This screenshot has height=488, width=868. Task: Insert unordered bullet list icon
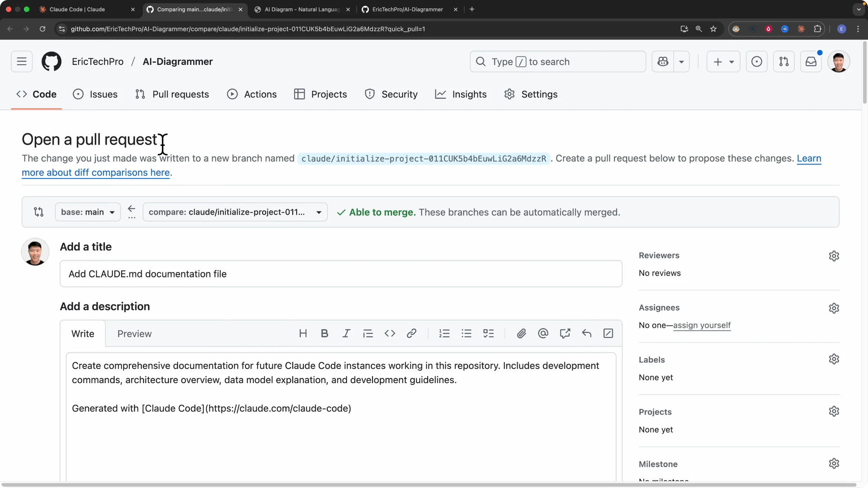[467, 333]
